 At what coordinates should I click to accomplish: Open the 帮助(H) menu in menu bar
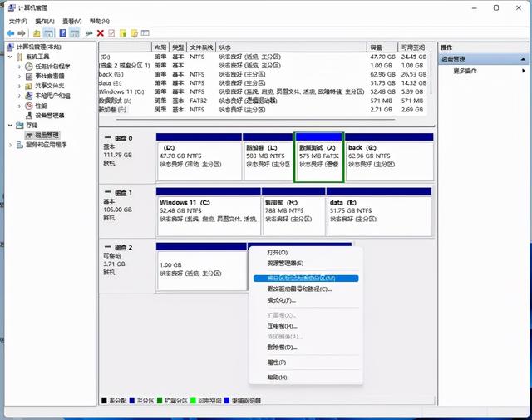100,21
